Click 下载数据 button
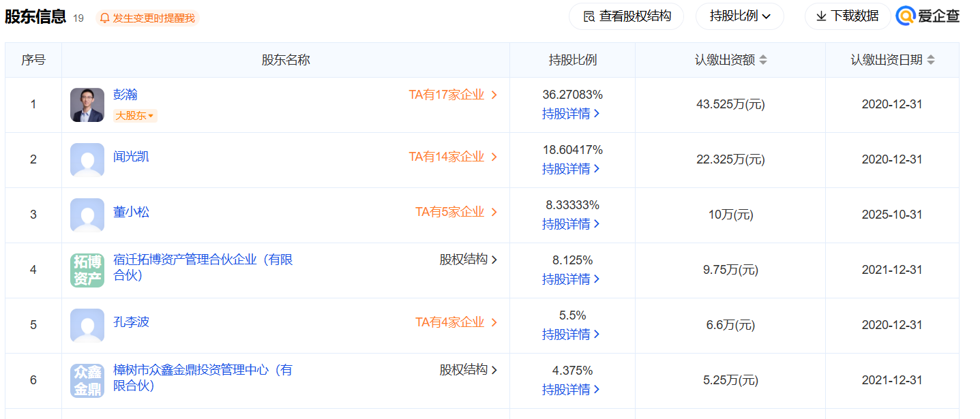 click(847, 16)
